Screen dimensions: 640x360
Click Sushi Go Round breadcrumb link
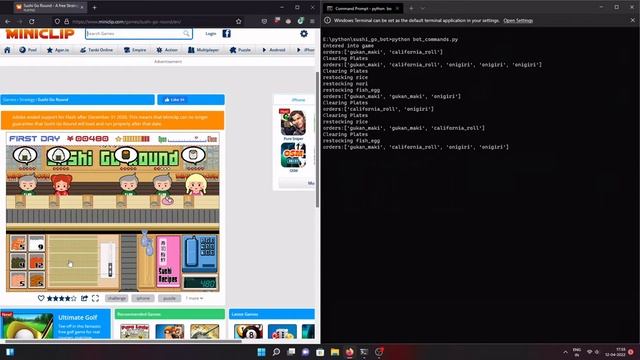[x=53, y=100]
